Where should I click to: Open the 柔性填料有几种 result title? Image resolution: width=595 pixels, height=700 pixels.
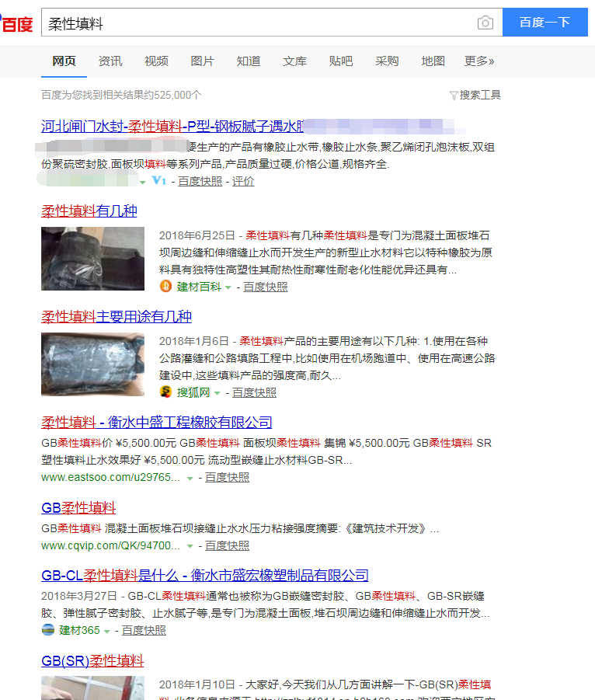[x=89, y=211]
